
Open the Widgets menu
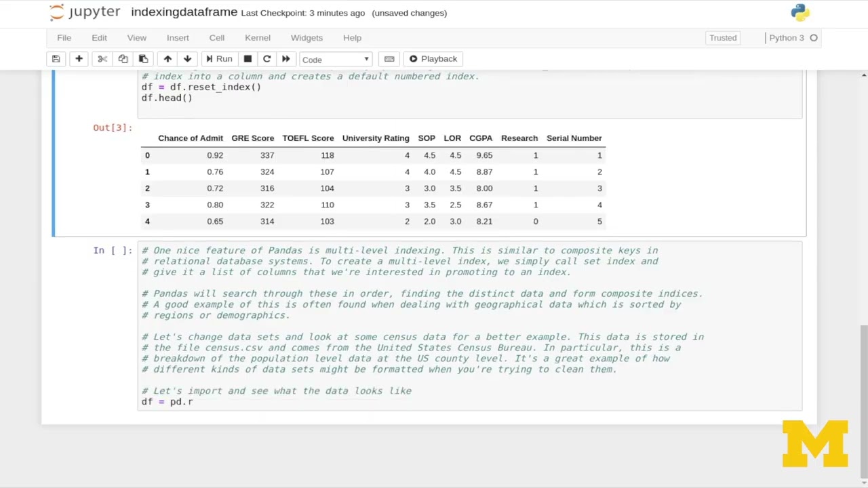[307, 38]
